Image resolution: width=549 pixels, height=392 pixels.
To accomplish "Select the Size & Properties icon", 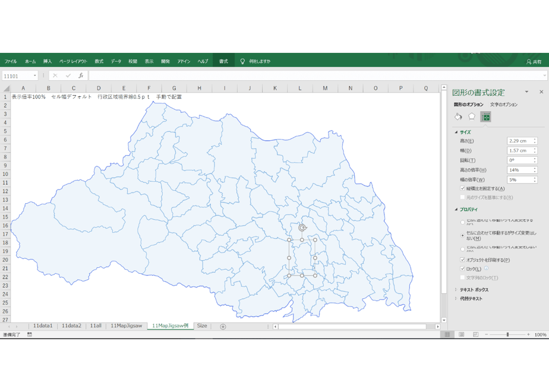I will [485, 117].
